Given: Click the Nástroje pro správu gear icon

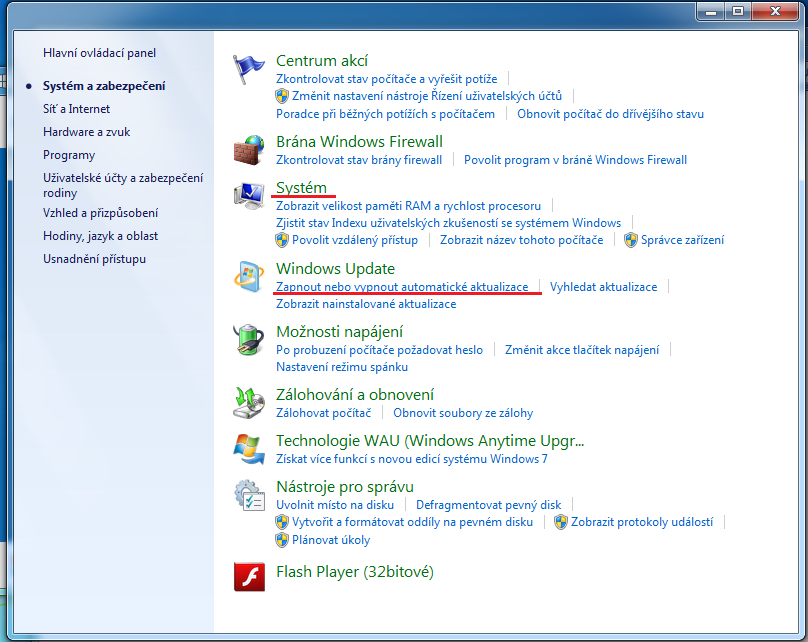Looking at the screenshot, I should [250, 495].
